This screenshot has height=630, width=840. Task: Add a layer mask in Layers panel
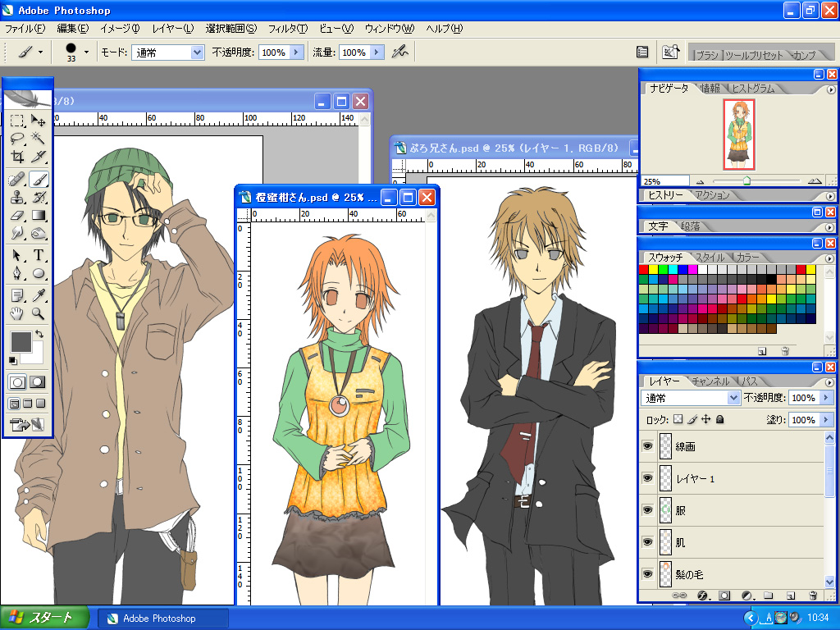[x=724, y=596]
